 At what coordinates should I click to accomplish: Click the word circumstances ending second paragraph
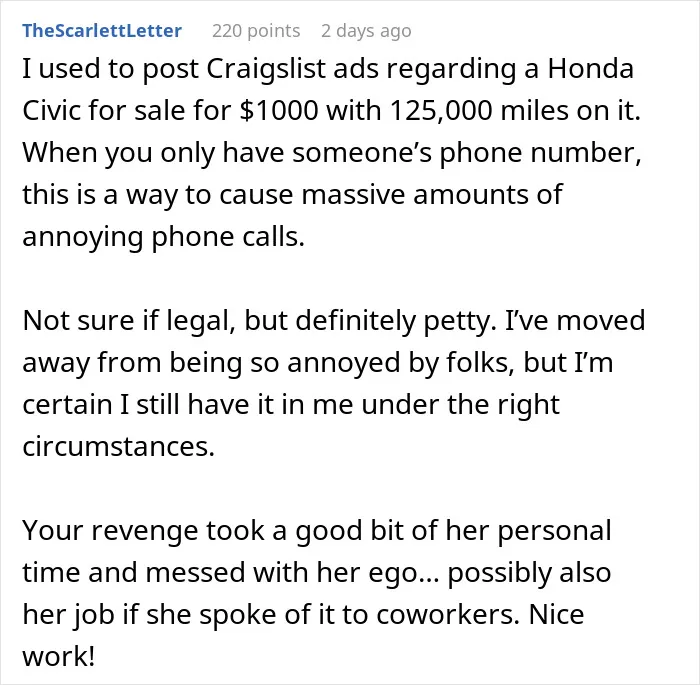point(118,447)
